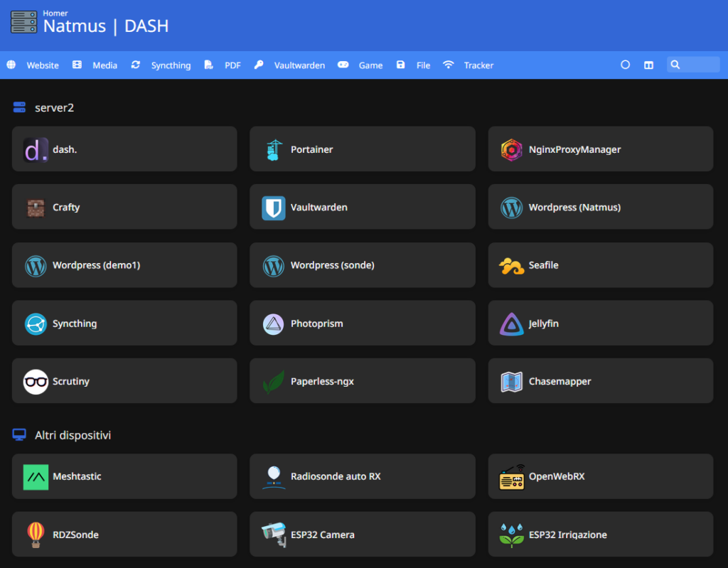728x568 pixels.
Task: Click the Paperless-ngx card label
Action: tap(322, 381)
